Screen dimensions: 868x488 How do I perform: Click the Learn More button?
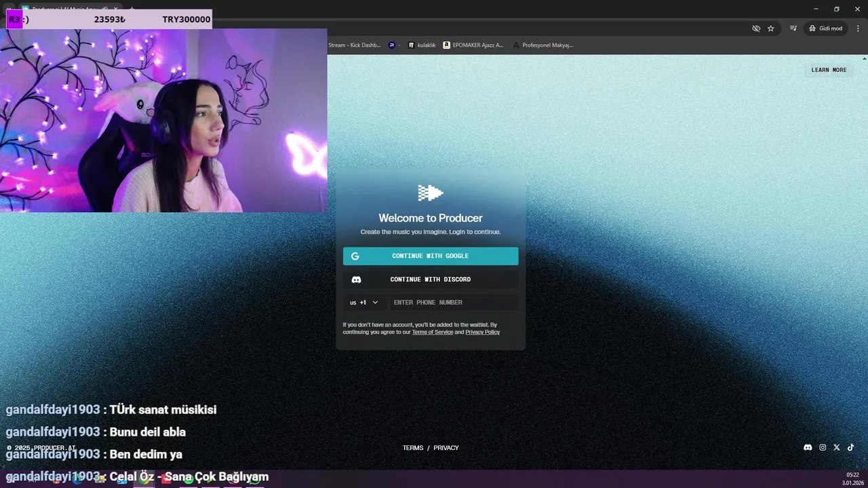(x=829, y=70)
